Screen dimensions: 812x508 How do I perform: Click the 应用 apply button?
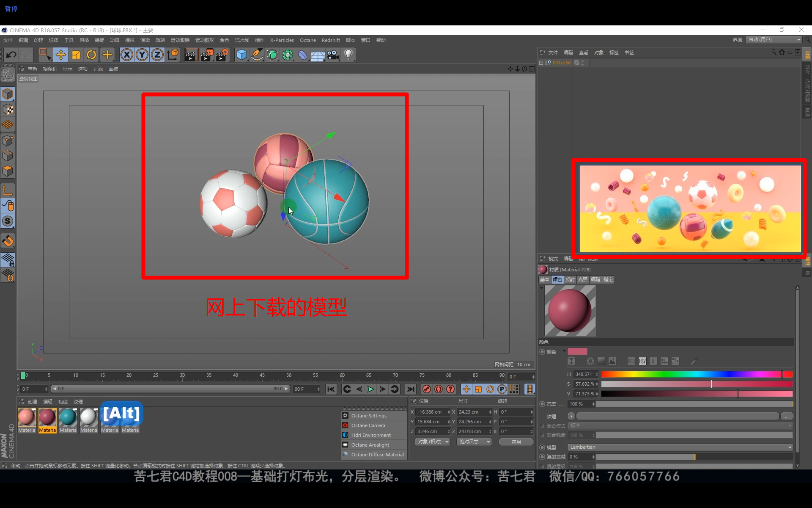[x=516, y=442]
